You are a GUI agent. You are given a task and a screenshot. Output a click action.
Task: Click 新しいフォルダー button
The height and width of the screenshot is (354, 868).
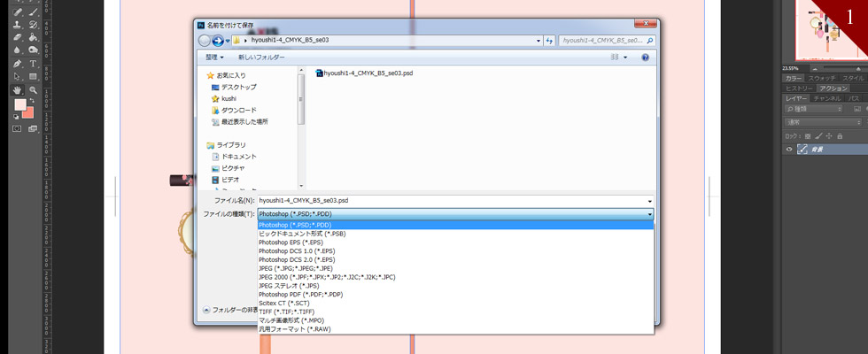tap(261, 58)
